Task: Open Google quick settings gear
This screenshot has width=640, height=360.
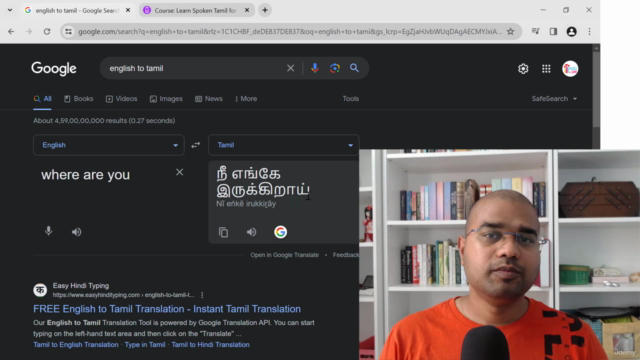Action: click(523, 69)
